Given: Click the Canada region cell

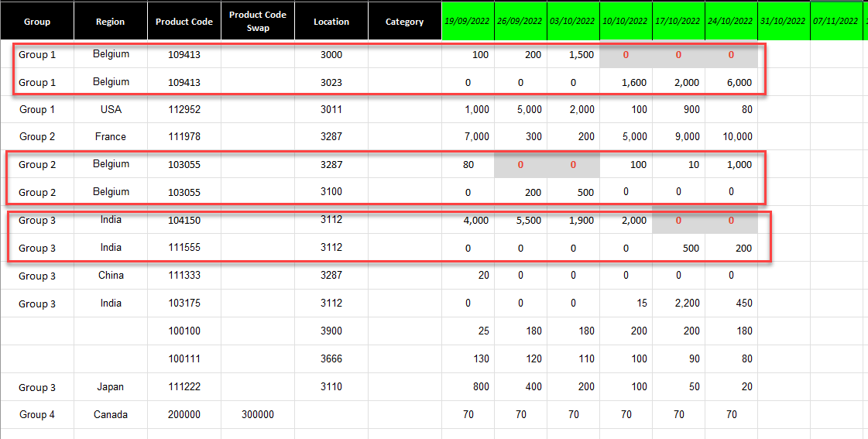Looking at the screenshot, I should (111, 414).
